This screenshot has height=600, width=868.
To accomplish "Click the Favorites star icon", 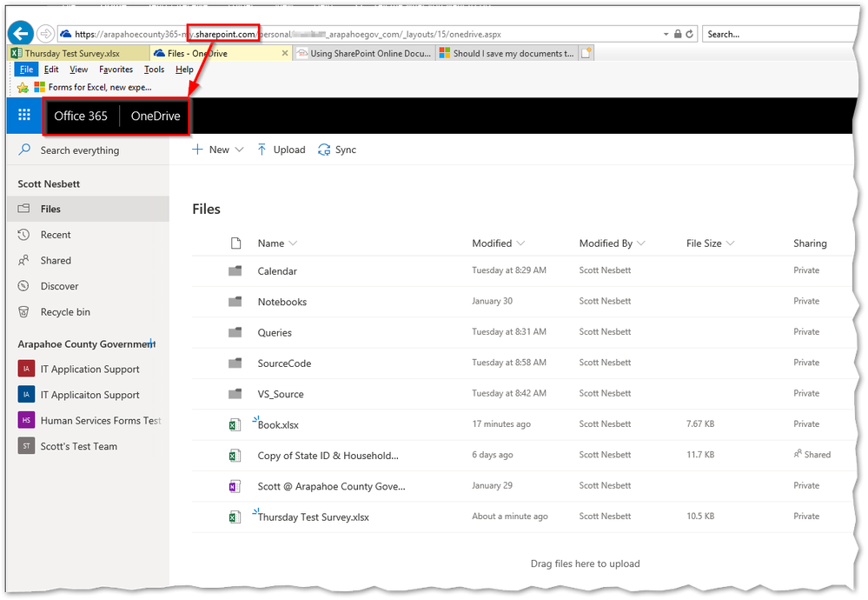I will [x=23, y=88].
